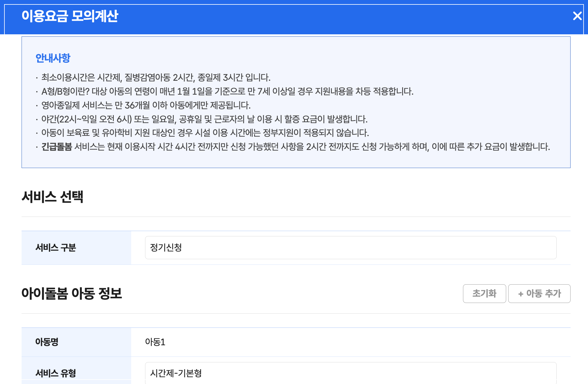Click the 서비스 유형 row label

(56, 373)
